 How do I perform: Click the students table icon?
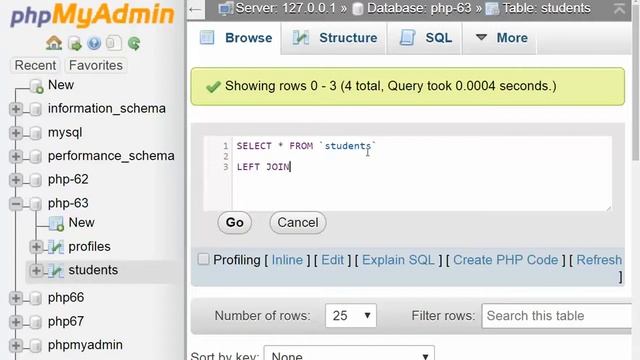56,271
